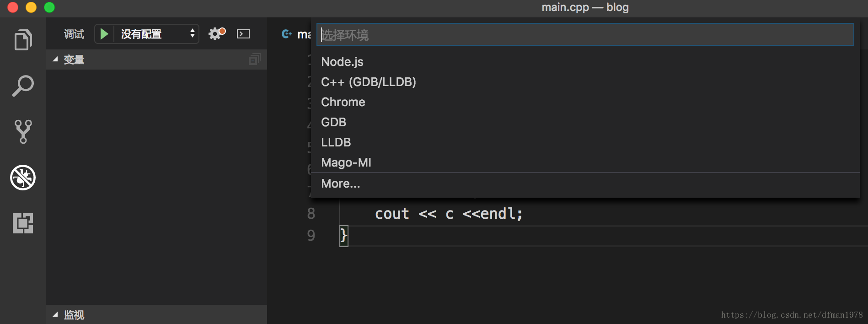This screenshot has height=324, width=868.
Task: Click closing brace on line 9
Action: coord(343,236)
